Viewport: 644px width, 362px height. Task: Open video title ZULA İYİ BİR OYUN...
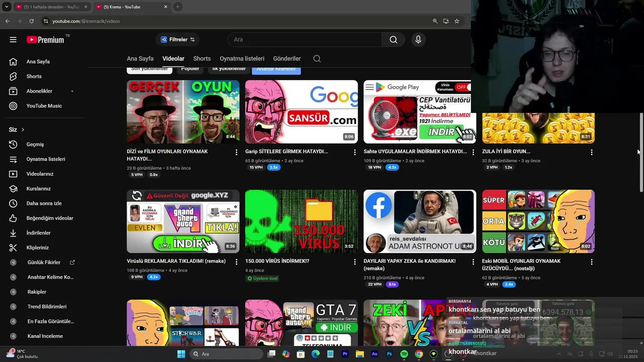[x=506, y=151]
